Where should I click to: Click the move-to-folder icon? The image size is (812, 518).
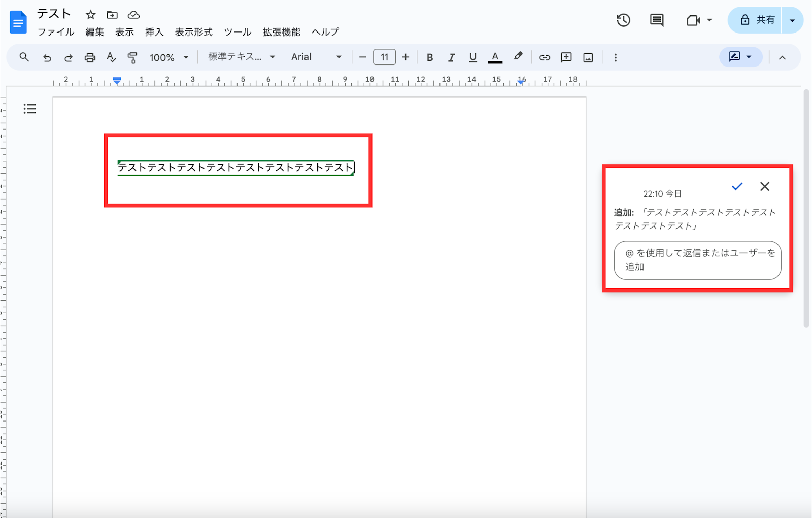coord(112,15)
